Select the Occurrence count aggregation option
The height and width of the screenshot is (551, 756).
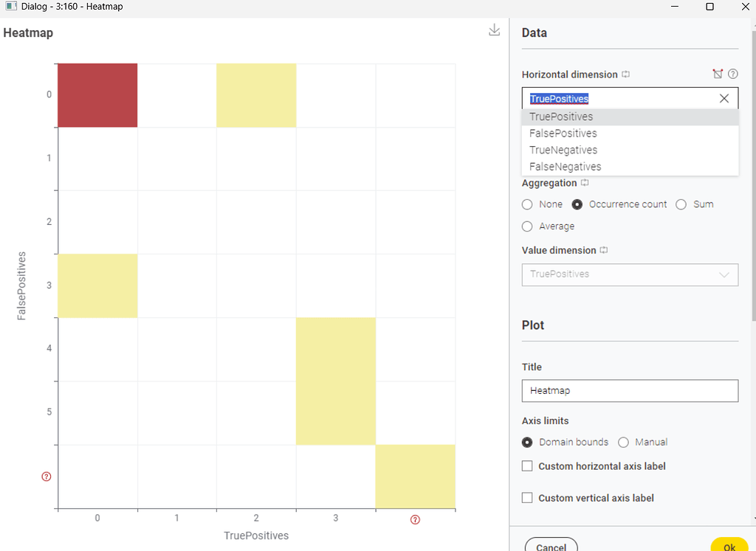(578, 204)
